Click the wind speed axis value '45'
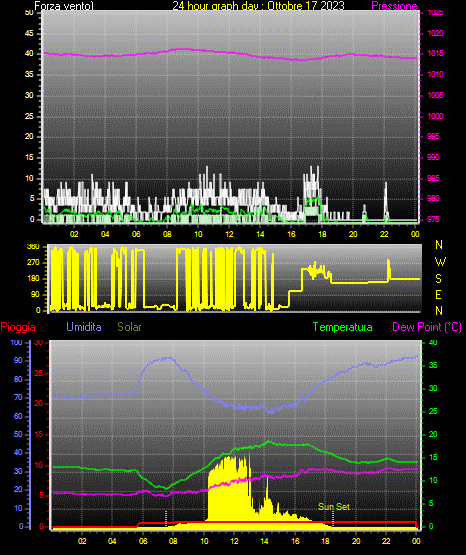The width and height of the screenshot is (466, 555). 29,33
